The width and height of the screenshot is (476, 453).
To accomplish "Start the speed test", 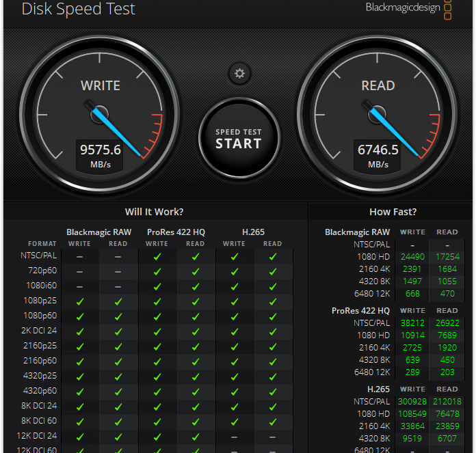I will pyautogui.click(x=239, y=138).
